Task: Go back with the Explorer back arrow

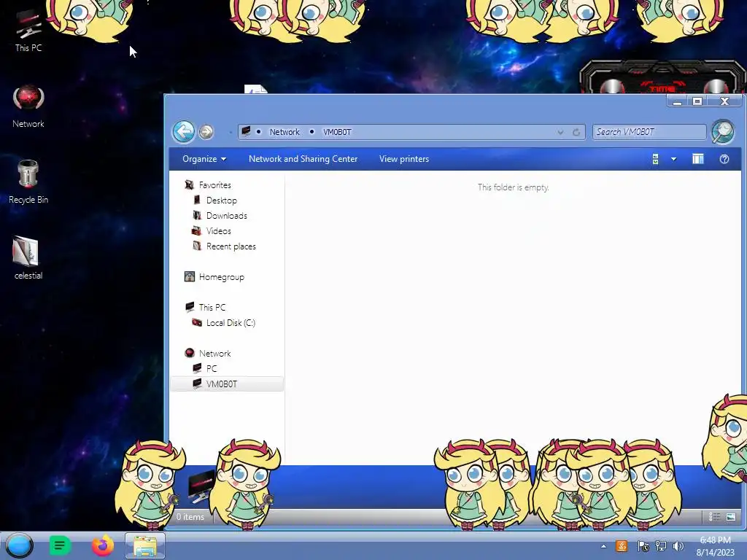Action: point(183,131)
